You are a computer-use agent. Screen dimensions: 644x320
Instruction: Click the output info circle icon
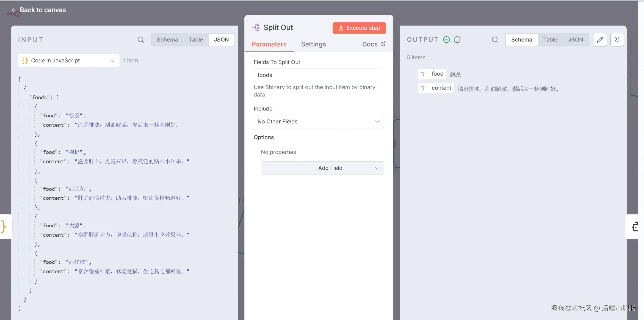457,40
